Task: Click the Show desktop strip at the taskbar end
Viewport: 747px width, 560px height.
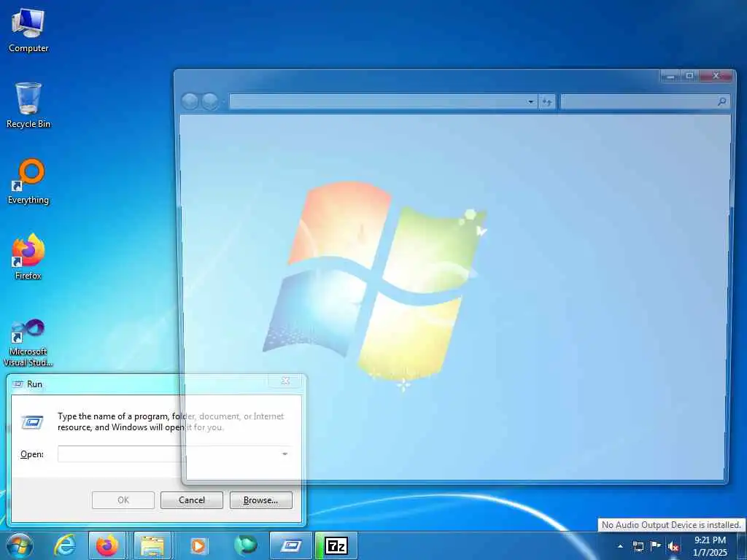Action: 742,545
